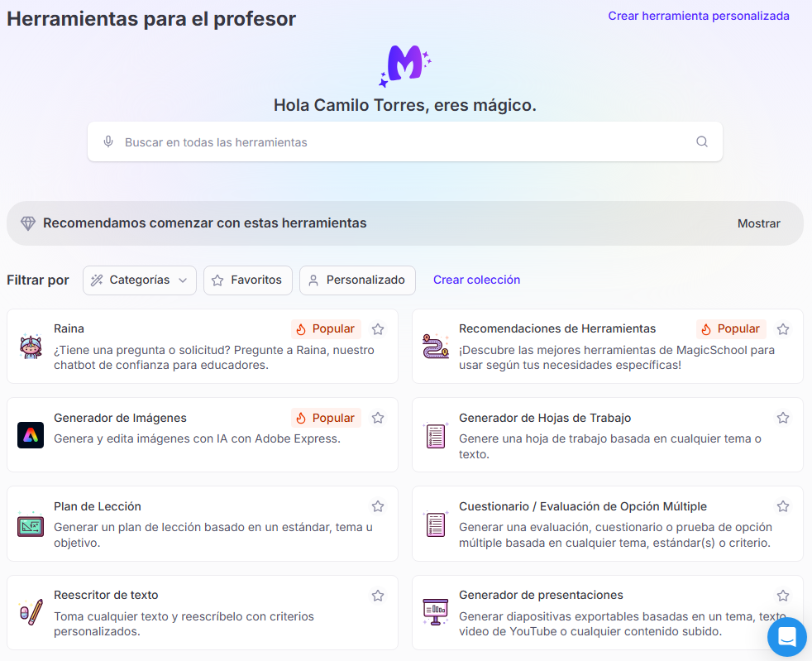812x661 pixels.
Task: Click the magnifying glass search icon
Action: point(702,141)
